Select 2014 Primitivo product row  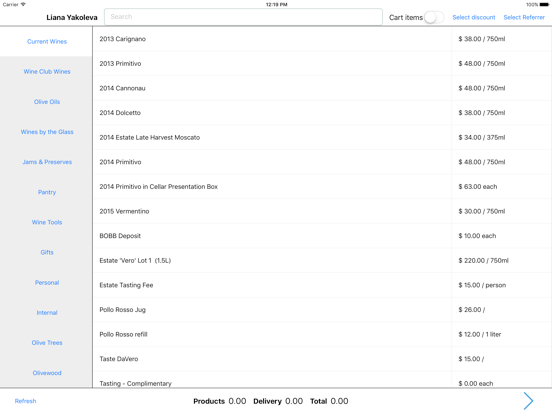click(x=322, y=162)
